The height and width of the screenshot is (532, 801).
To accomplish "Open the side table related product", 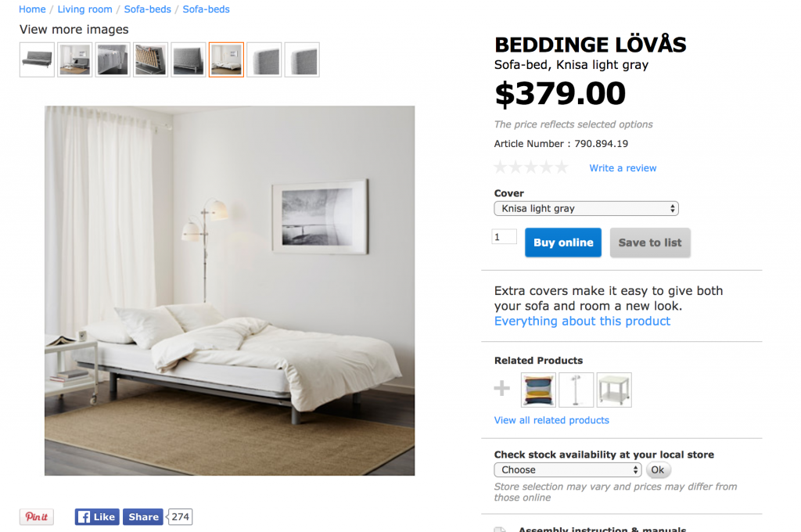I will 614,390.
